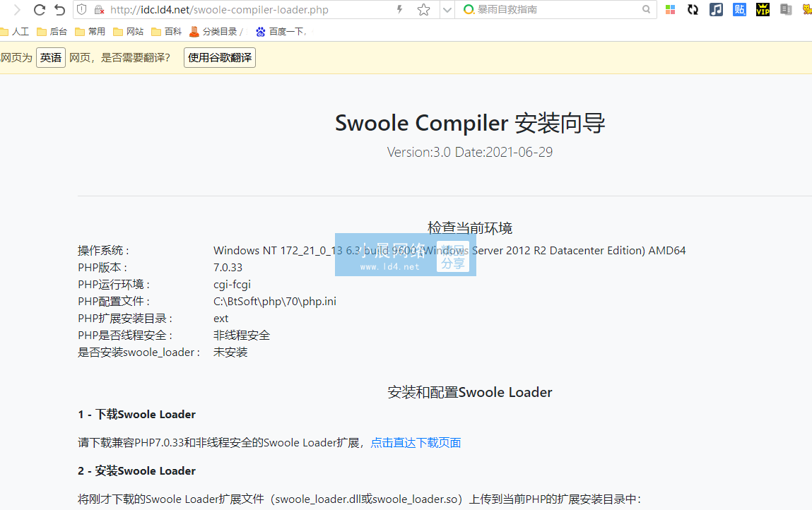Viewport: 812px width, 510px height.
Task: Click the 未安装 status value
Action: [230, 352]
